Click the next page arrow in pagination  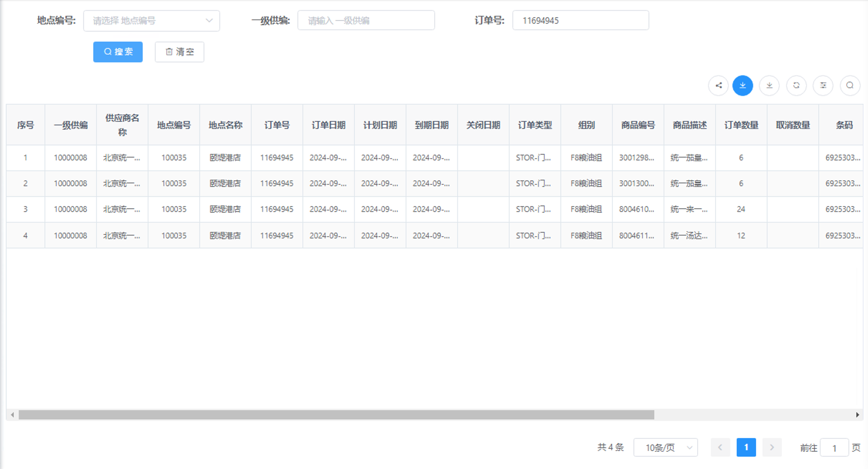772,447
